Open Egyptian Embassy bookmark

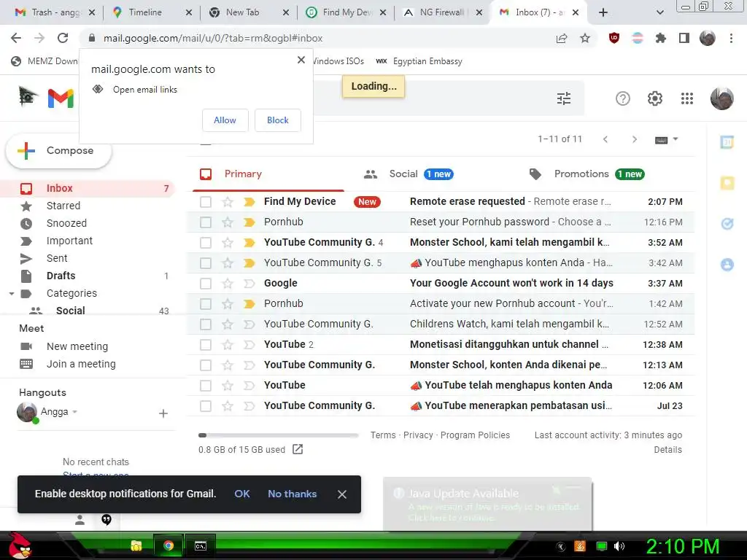(419, 61)
